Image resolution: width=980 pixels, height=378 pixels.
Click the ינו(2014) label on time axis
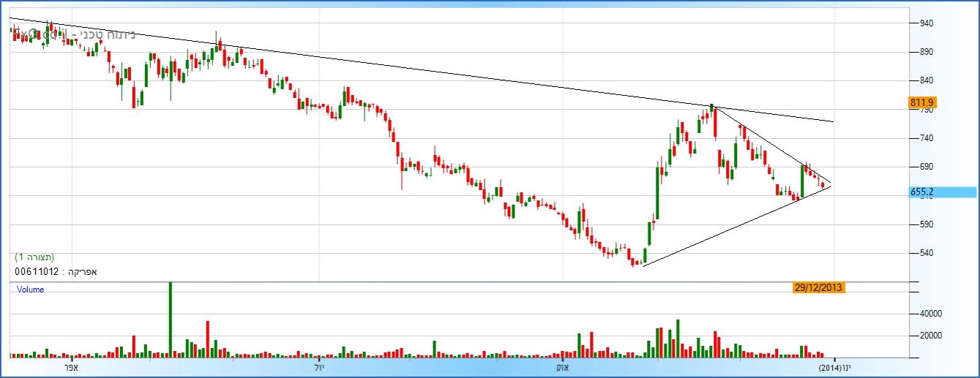[x=834, y=367]
